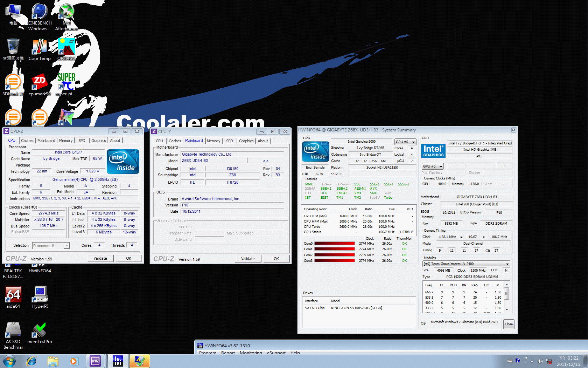This screenshot has height=368, width=588.
Task: Switch to the Caches tab in the left CPU-Z window
Action: coord(27,141)
